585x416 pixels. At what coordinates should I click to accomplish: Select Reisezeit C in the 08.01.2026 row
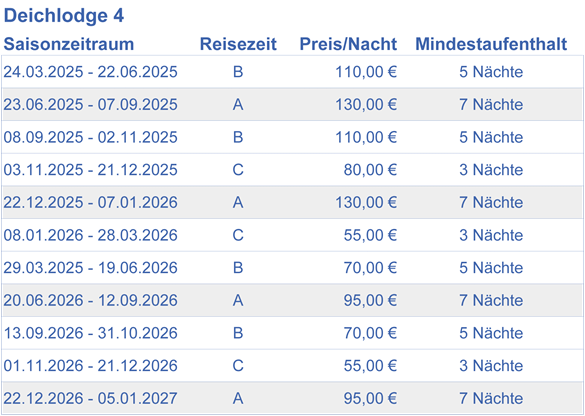tap(238, 235)
